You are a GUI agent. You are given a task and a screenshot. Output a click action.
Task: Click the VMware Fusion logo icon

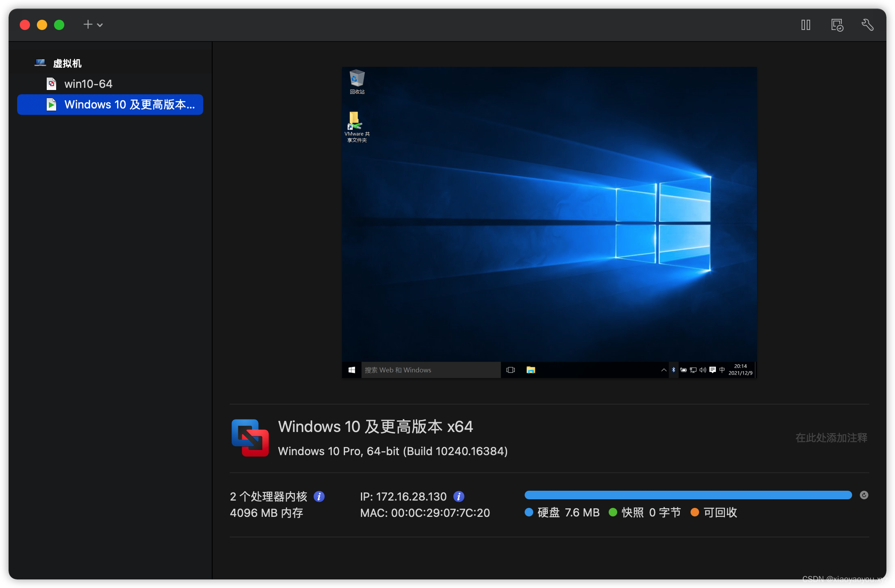(250, 438)
